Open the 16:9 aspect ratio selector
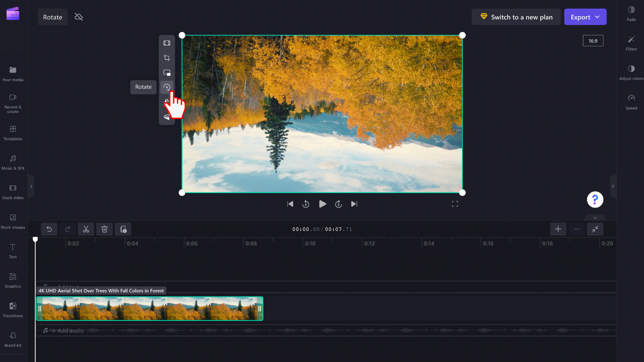The image size is (644, 362). [x=593, y=41]
